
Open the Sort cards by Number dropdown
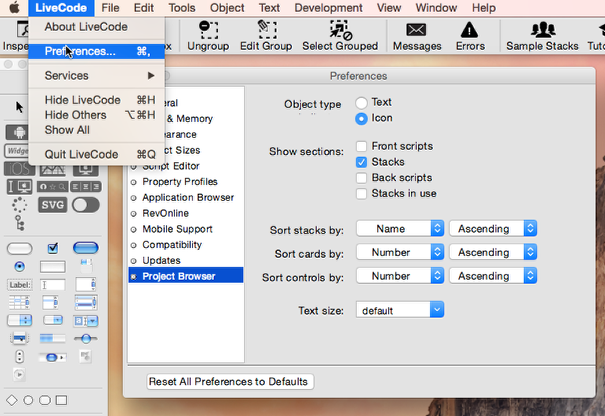click(x=400, y=252)
